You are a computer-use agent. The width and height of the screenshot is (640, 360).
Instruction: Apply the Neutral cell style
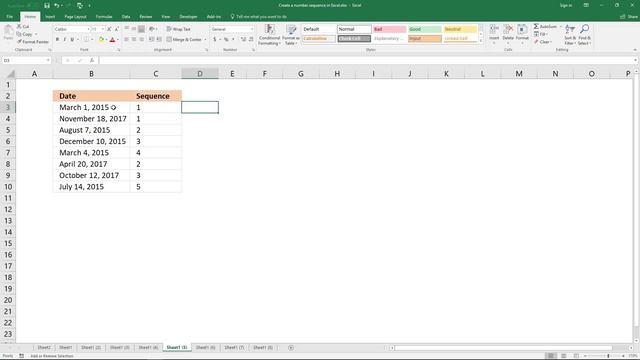pyautogui.click(x=460, y=29)
